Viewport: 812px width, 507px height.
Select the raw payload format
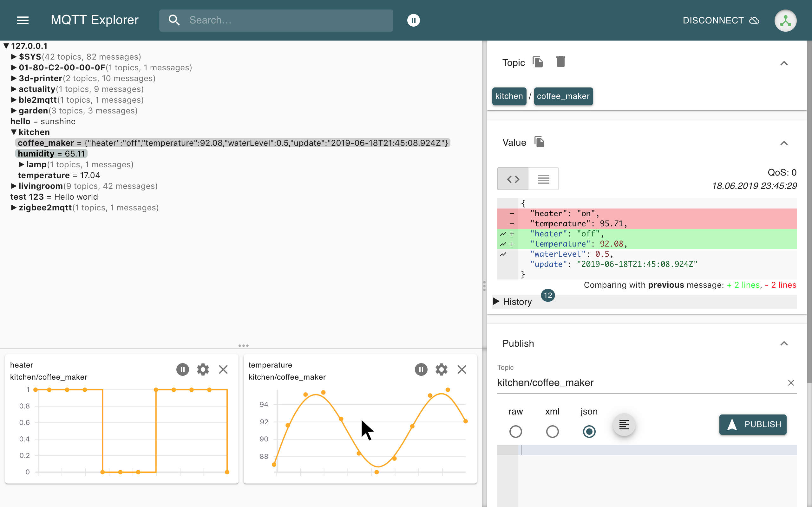(x=515, y=432)
